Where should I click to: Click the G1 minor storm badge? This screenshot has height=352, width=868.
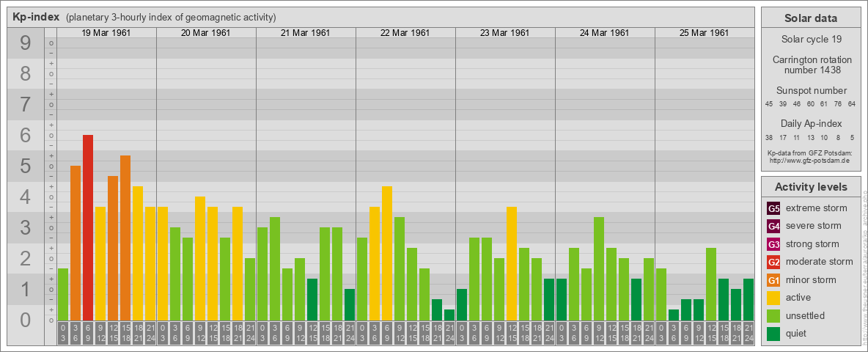(773, 280)
